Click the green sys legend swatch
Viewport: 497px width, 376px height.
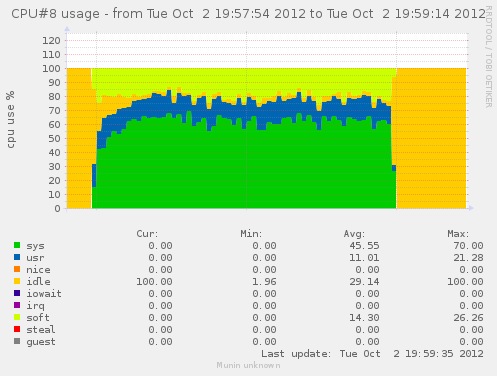[x=17, y=245]
